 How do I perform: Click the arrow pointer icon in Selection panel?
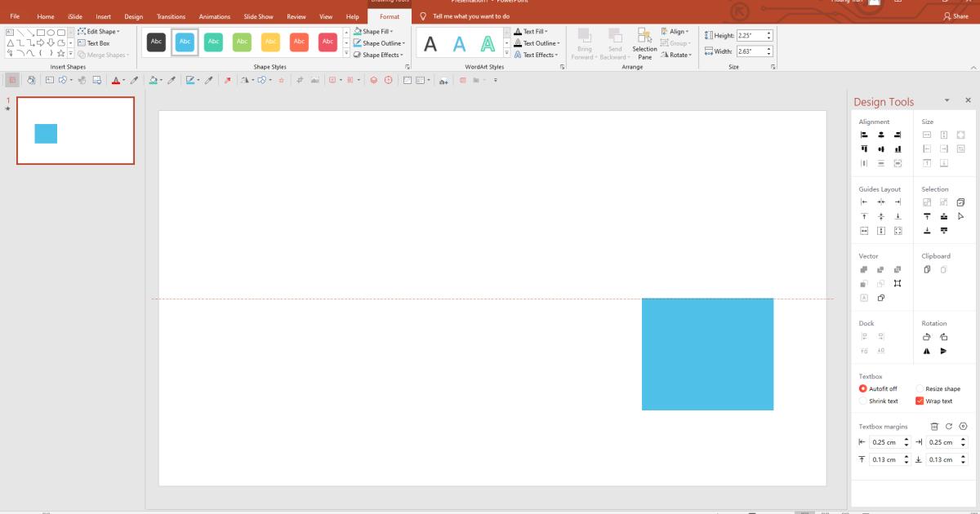[x=960, y=215]
